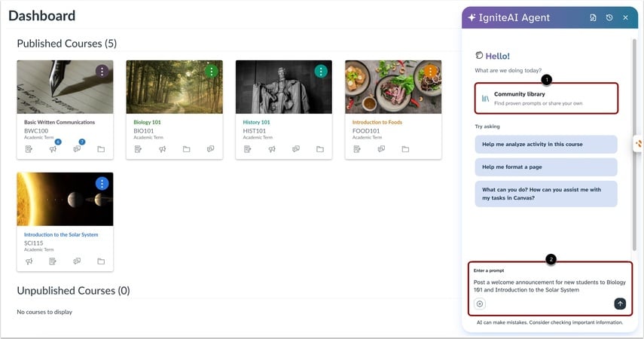Viewport: 644px width, 339px height.
Task: Click the food plates course image
Action: click(393, 87)
